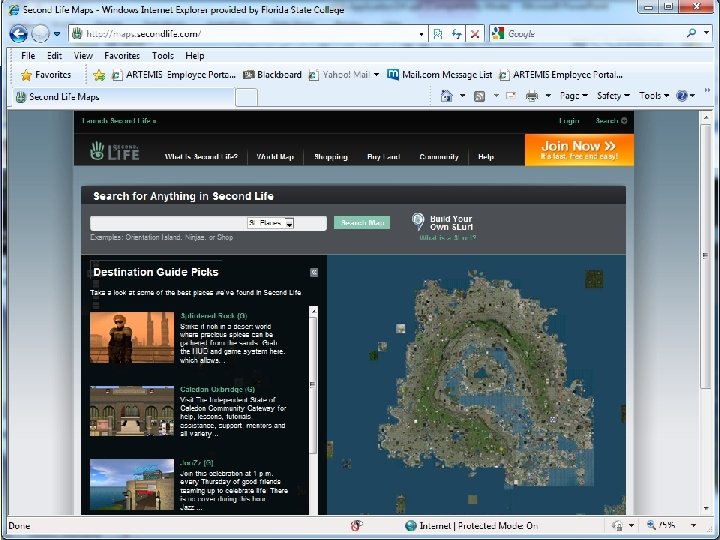Expand the address bar URL dropdown

click(x=421, y=34)
